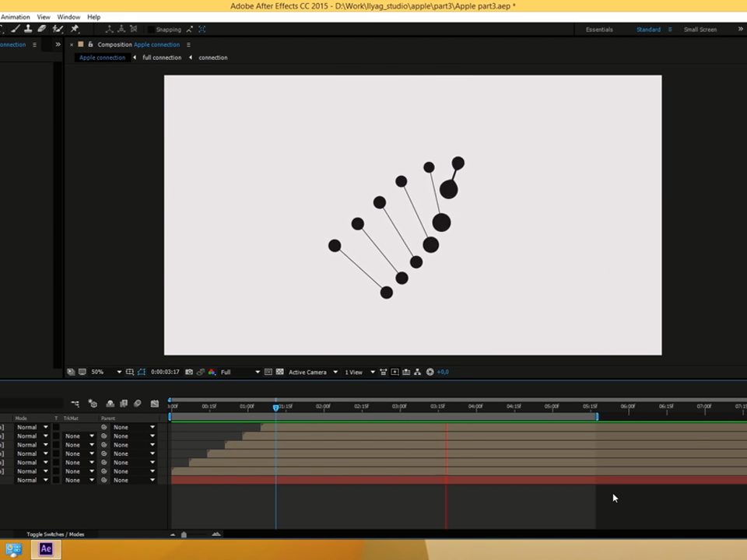Viewport: 747px width, 560px height.
Task: Open the Composition panel menu icon
Action: pyautogui.click(x=188, y=44)
